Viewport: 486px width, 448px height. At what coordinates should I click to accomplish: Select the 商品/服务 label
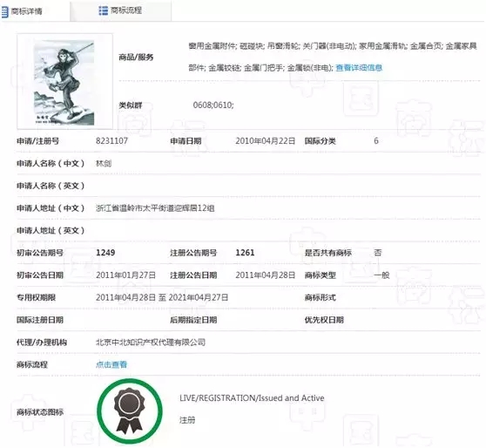click(x=136, y=57)
